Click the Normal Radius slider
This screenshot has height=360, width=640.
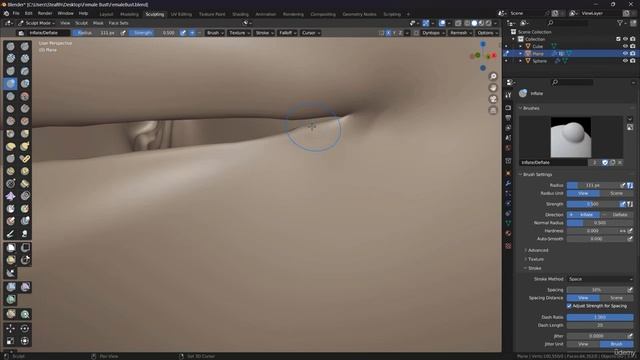(600, 223)
